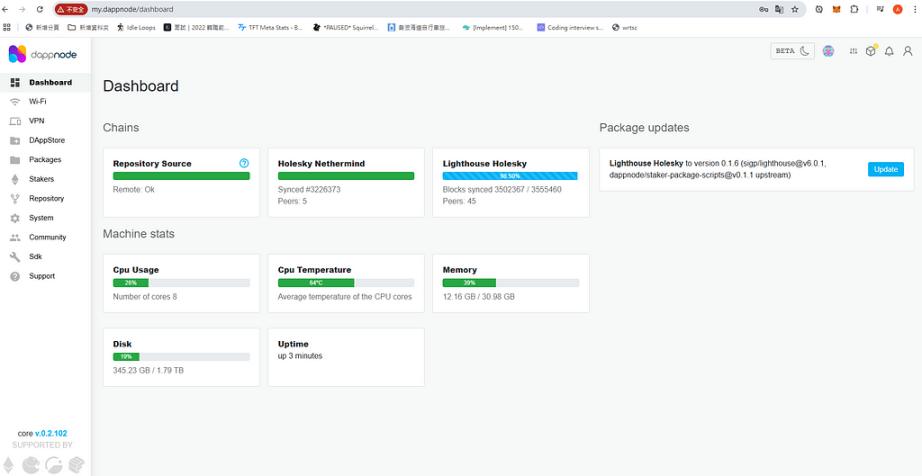Viewport: 922px width, 476px height.
Task: Click "345.23 GB / 1.79 TB" text
Action: point(149,371)
